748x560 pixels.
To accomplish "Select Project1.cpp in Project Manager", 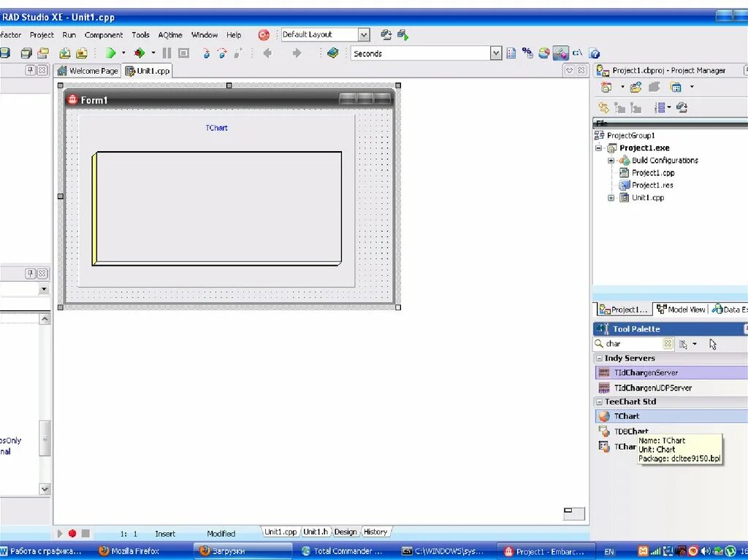I will pyautogui.click(x=653, y=173).
